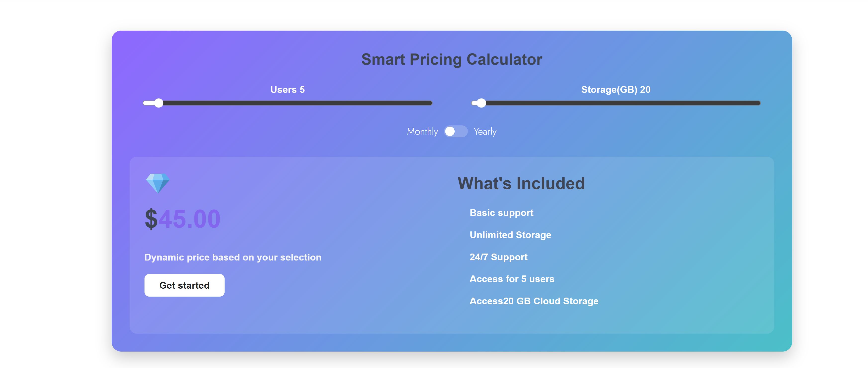Click the What's Included heading
868x368 pixels.
[x=521, y=184]
